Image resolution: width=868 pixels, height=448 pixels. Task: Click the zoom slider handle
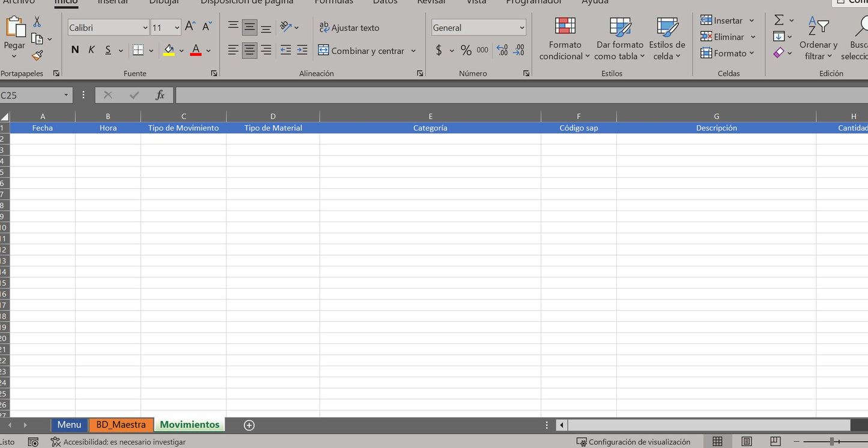coord(832,442)
